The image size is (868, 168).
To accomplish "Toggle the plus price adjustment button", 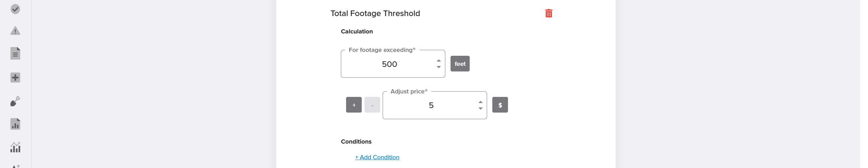I will pos(354,105).
